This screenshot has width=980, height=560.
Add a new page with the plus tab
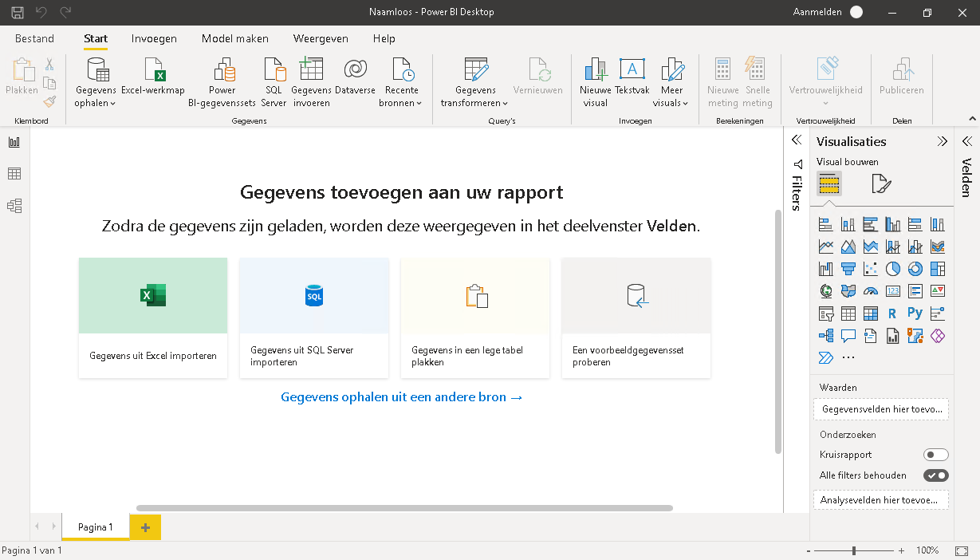(x=144, y=527)
